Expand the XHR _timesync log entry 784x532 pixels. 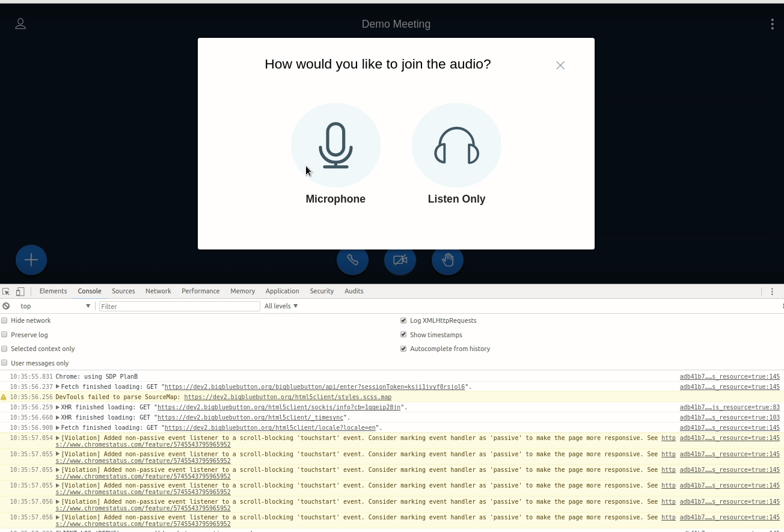click(58, 418)
